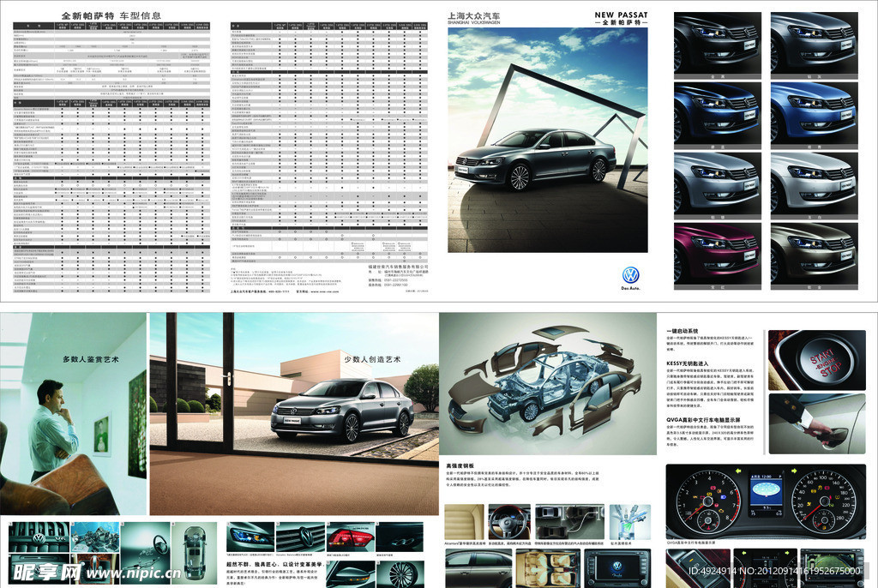Open the instrument cluster gauges image
Screen dimensions: 878x588
point(766,501)
